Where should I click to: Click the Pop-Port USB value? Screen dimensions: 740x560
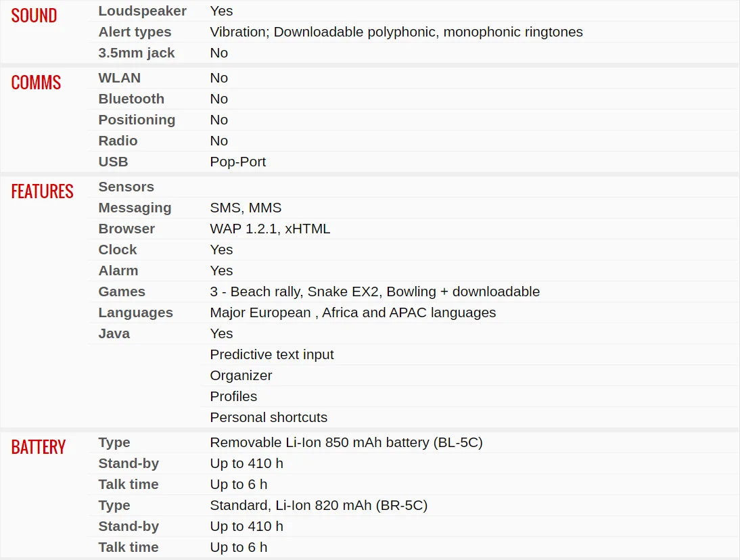(238, 162)
